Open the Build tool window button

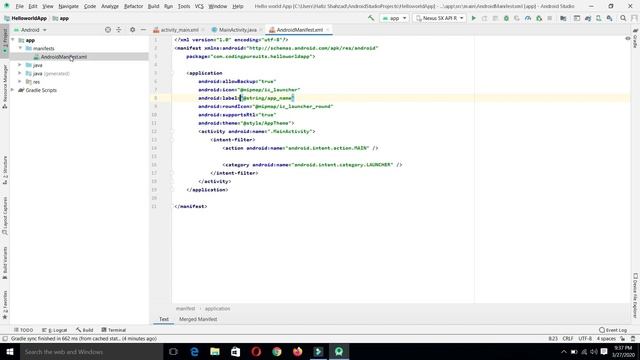coord(84,330)
